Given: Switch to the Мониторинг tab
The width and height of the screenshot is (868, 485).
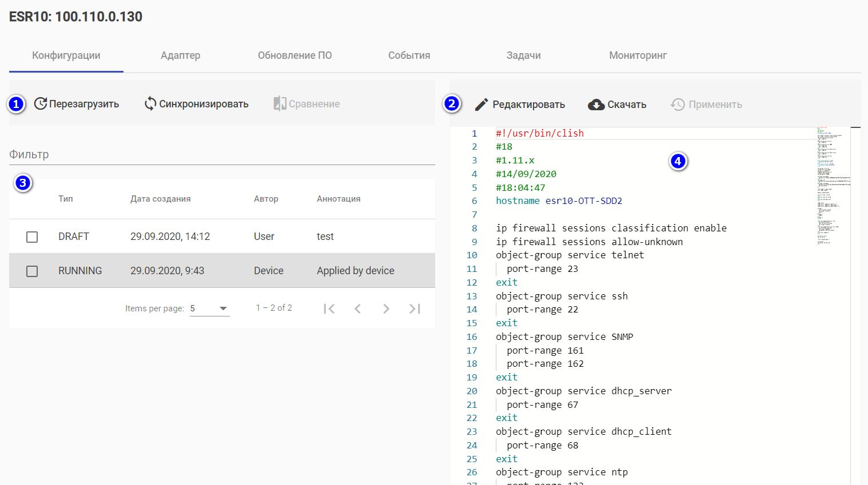Looking at the screenshot, I should pyautogui.click(x=638, y=55).
